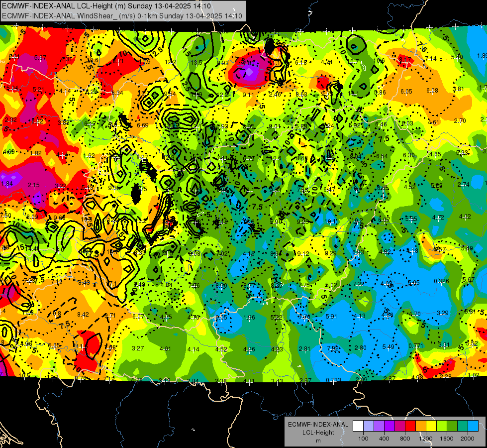
Task: Click the '400' legend tick label
Action: click(384, 439)
